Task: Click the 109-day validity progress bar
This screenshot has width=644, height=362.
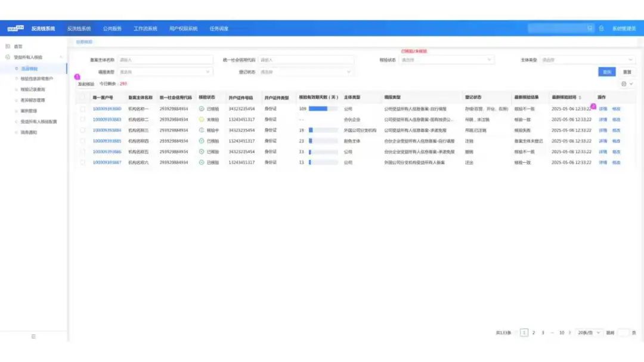Action: 323,109
